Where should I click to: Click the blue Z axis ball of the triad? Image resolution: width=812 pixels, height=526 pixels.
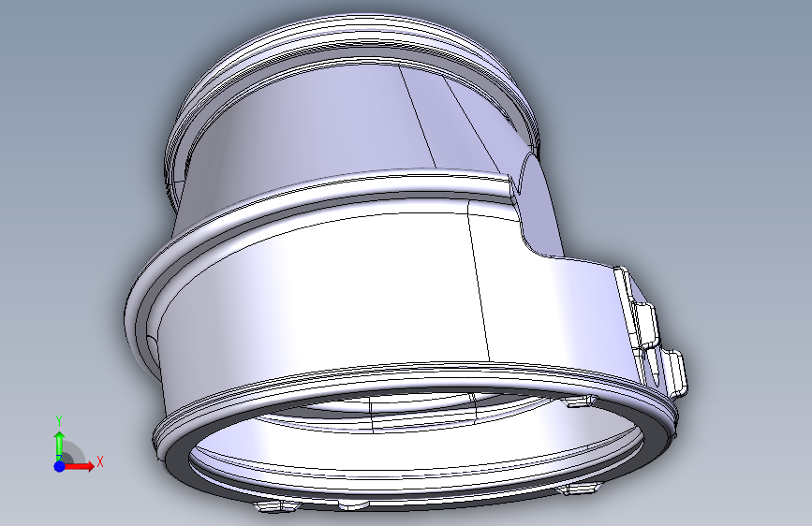tap(59, 466)
